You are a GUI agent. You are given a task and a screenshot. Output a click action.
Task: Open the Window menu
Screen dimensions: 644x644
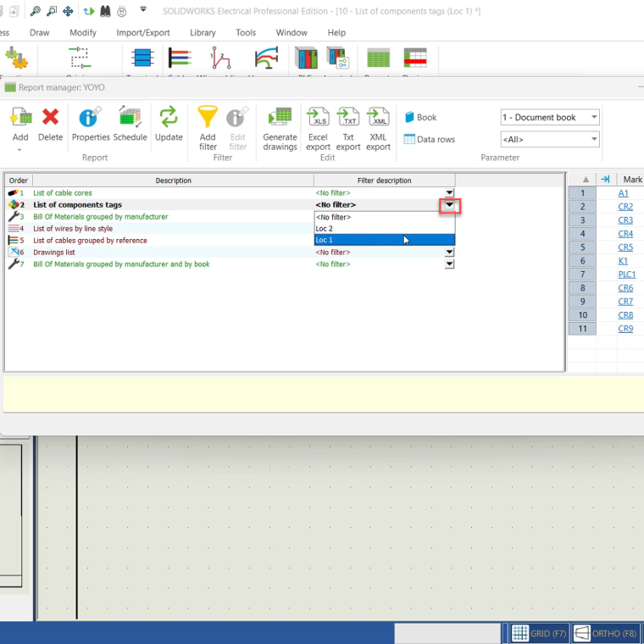pyautogui.click(x=291, y=32)
